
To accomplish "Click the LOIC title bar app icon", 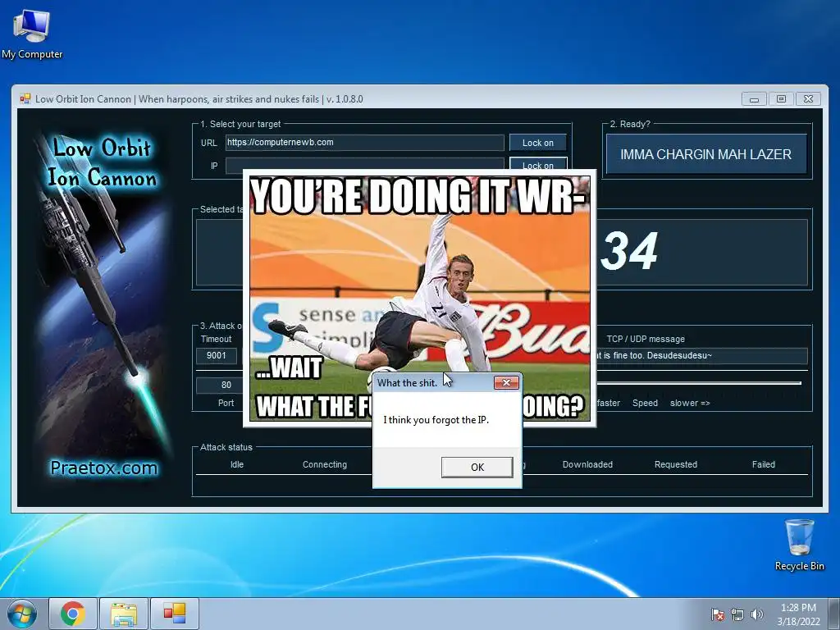I will click(x=25, y=98).
